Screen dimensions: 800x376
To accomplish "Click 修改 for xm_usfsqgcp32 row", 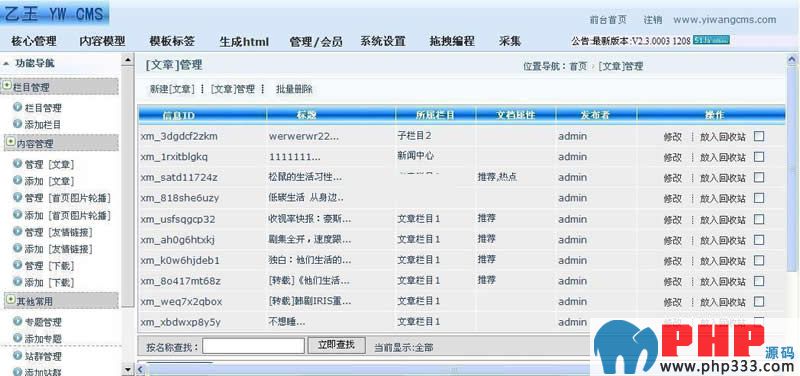I will [x=672, y=219].
